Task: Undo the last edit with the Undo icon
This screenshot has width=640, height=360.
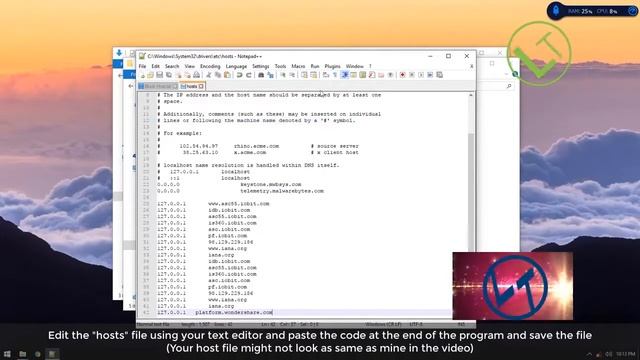Action: click(239, 75)
